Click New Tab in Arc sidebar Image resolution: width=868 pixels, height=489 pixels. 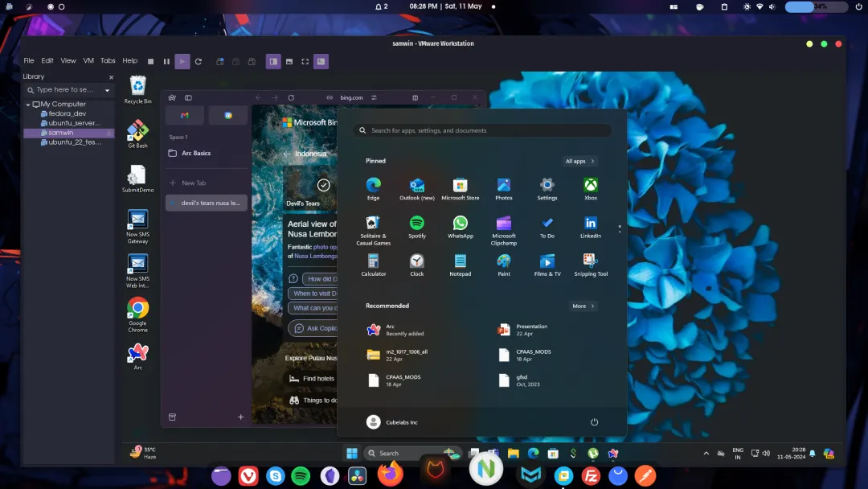coord(206,183)
